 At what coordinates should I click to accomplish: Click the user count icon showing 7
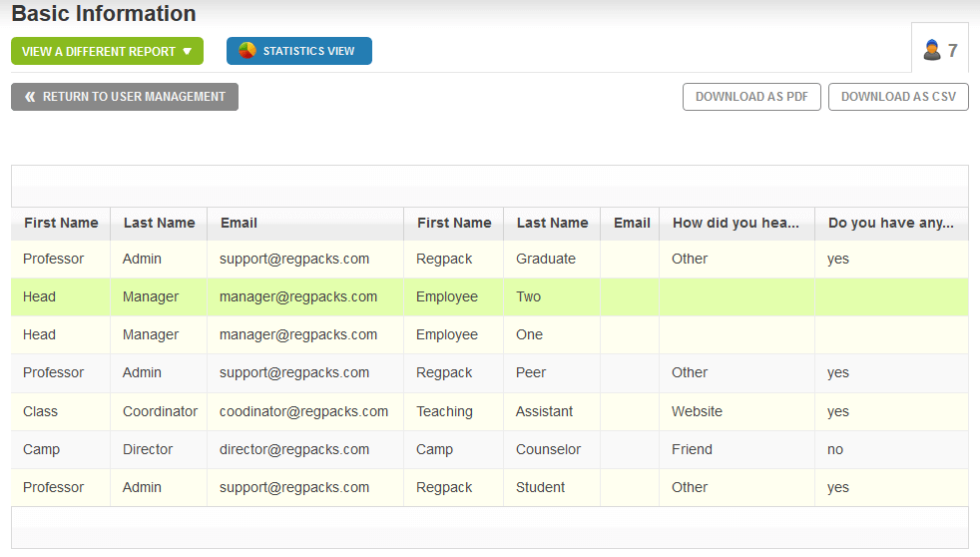coord(932,50)
